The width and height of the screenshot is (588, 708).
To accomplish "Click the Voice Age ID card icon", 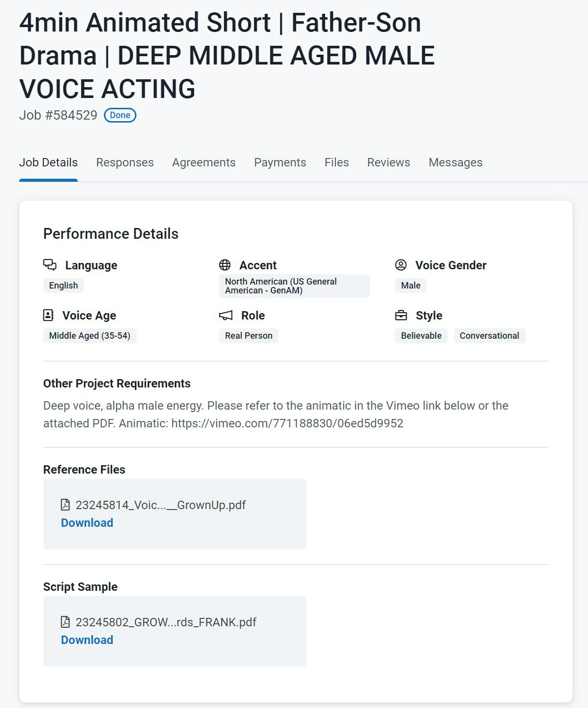I will [x=48, y=315].
